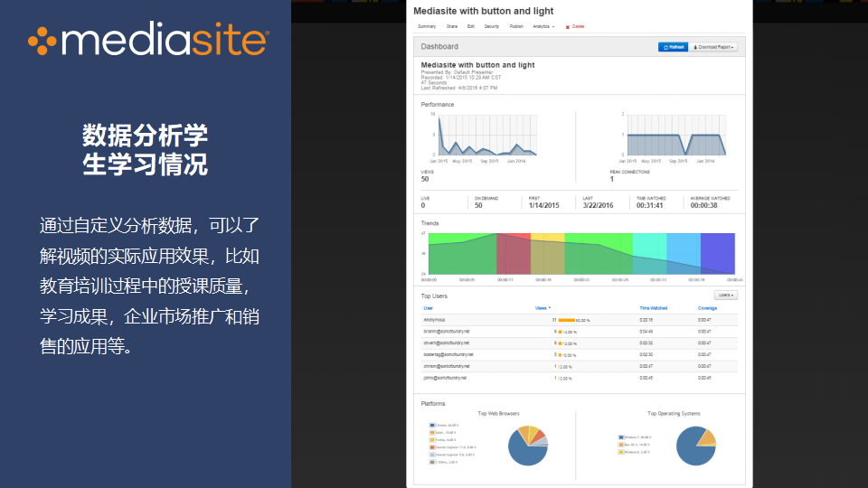Open the Download Report dropdown

point(713,47)
